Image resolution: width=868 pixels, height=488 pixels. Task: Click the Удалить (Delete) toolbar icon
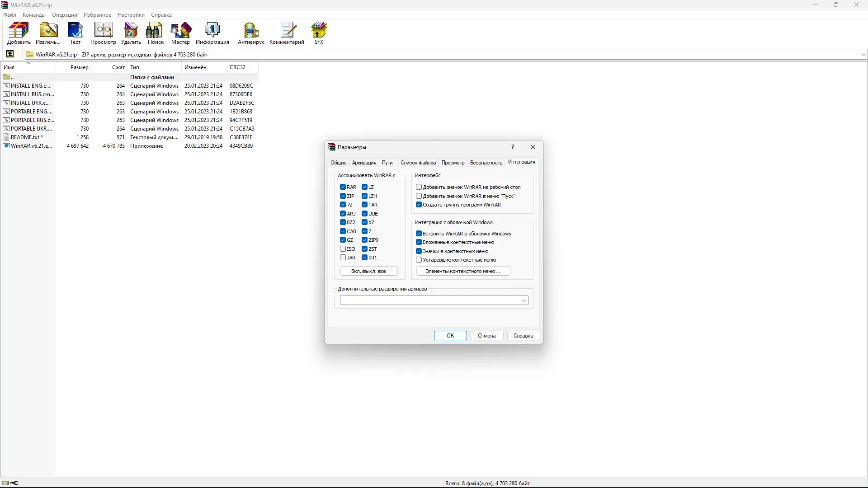[131, 33]
